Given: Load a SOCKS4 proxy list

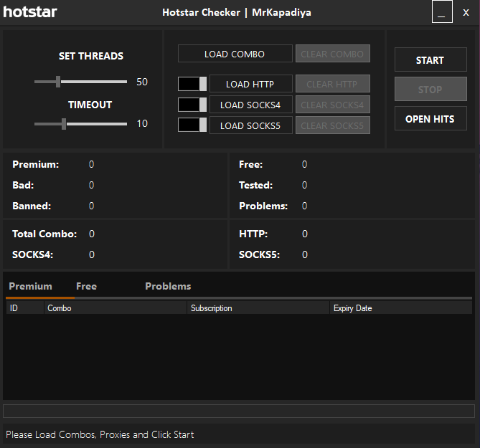Looking at the screenshot, I should point(250,105).
